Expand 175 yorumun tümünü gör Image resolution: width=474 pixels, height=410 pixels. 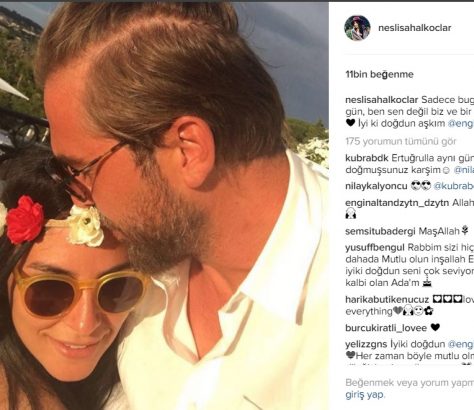pyautogui.click(x=401, y=141)
